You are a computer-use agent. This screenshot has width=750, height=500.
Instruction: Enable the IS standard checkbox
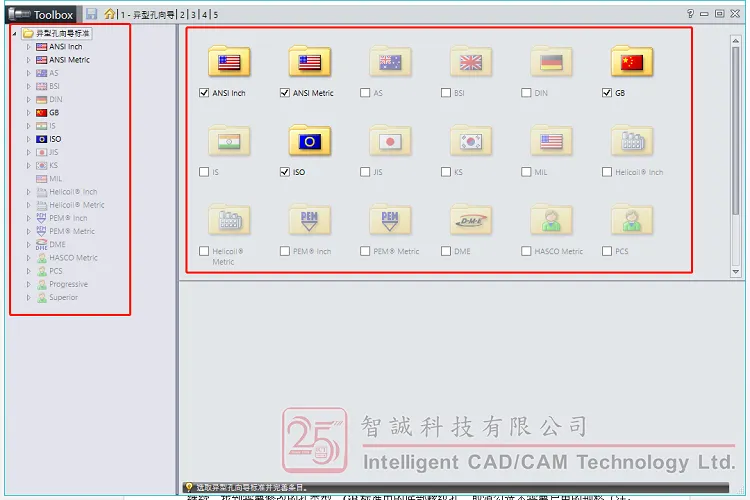204,172
